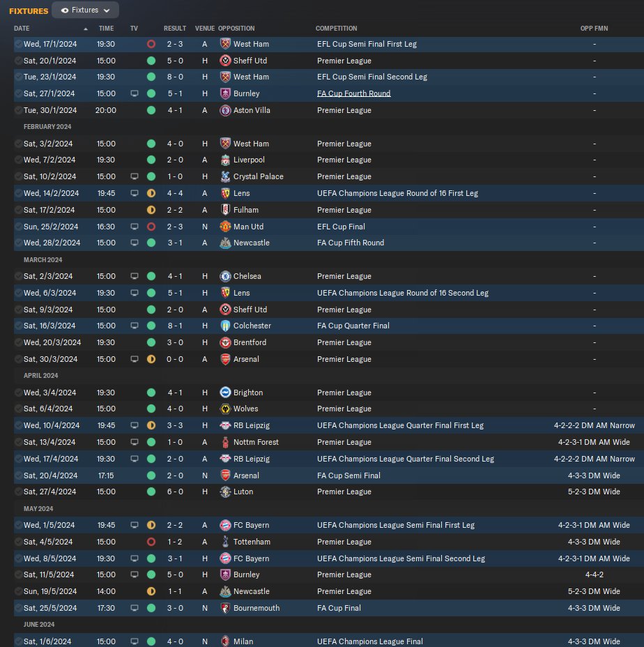644x647 pixels.
Task: Click the Aston Villa club badge
Action: pyautogui.click(x=225, y=110)
